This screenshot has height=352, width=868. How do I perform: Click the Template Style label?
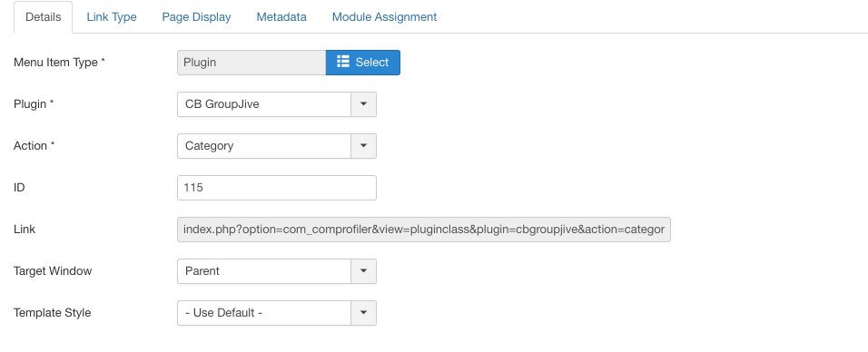[x=52, y=313]
